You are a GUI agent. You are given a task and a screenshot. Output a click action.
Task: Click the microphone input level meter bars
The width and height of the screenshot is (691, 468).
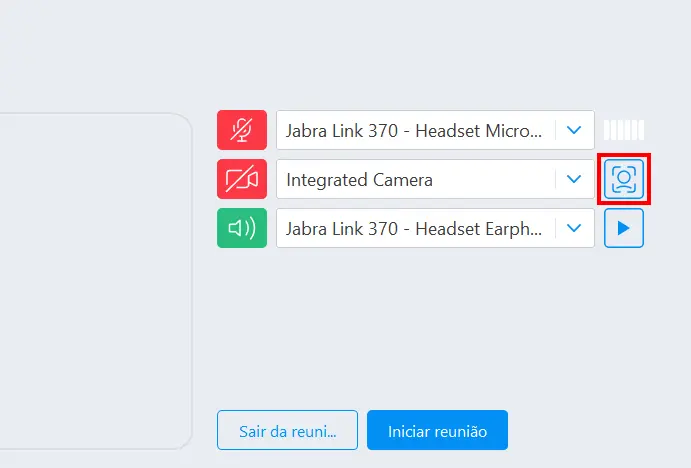[x=624, y=130]
